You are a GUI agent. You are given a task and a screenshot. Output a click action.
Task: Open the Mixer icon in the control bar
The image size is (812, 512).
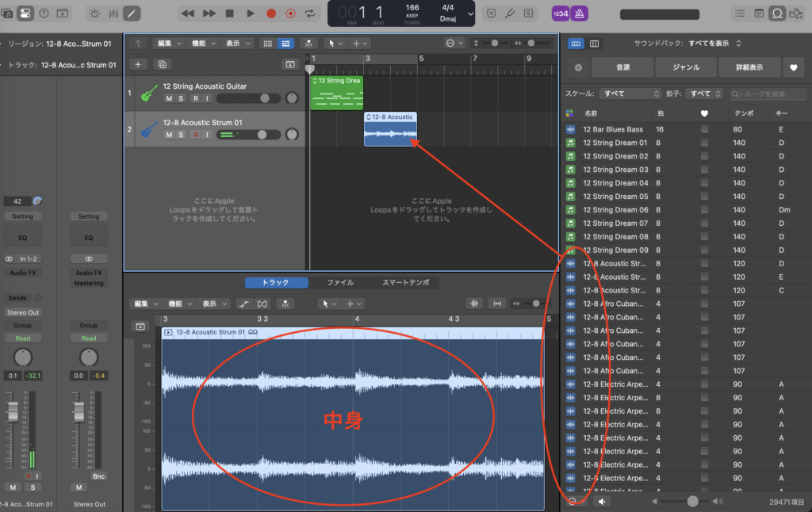113,13
